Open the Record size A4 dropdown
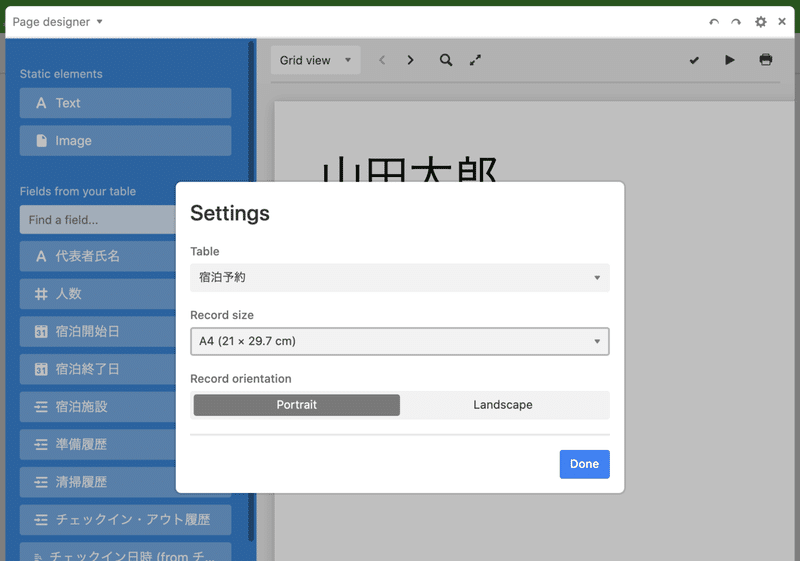Viewport: 800px width, 561px height. 399,341
